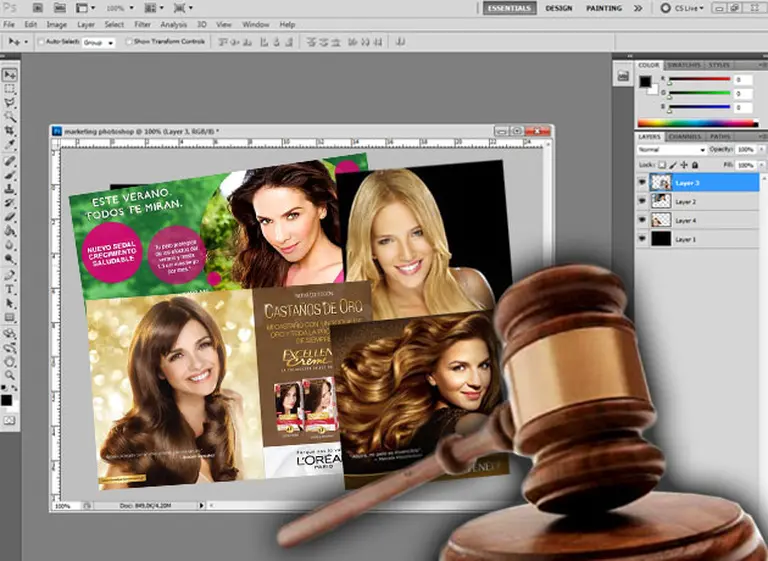Open status bar info arrow in document window
Image resolution: width=768 pixels, height=561 pixels.
201,505
